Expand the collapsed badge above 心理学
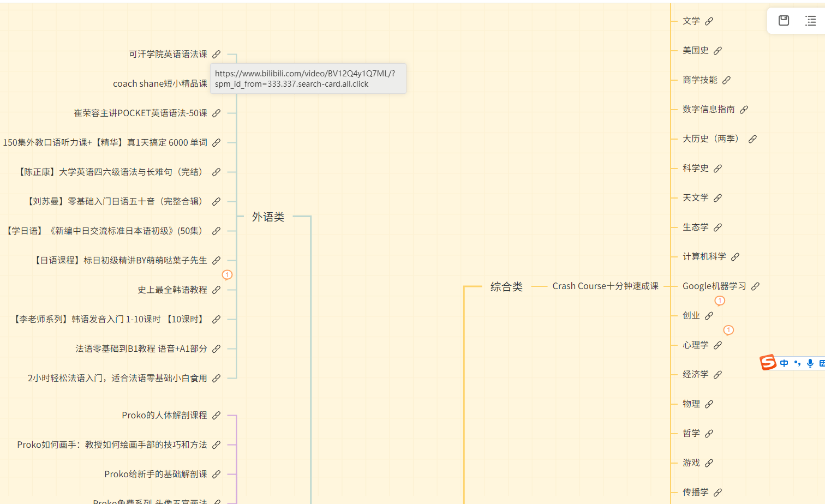The height and width of the screenshot is (504, 825). click(x=728, y=330)
